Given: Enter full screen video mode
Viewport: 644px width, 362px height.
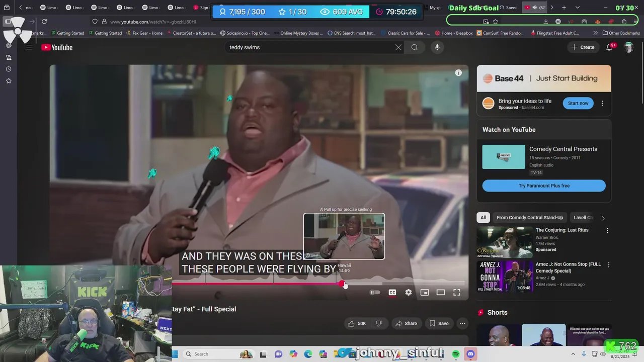Looking at the screenshot, I should 457,292.
